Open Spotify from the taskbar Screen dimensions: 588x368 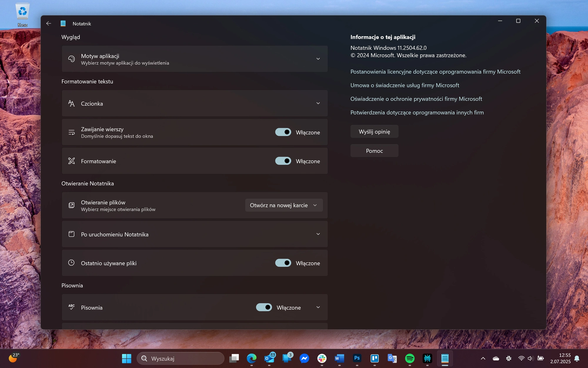pyautogui.click(x=410, y=358)
